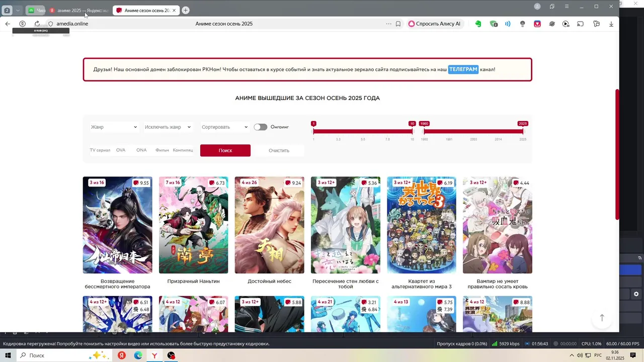The width and height of the screenshot is (644, 362).
Task: Click the site security shield icon
Action: coord(50,24)
